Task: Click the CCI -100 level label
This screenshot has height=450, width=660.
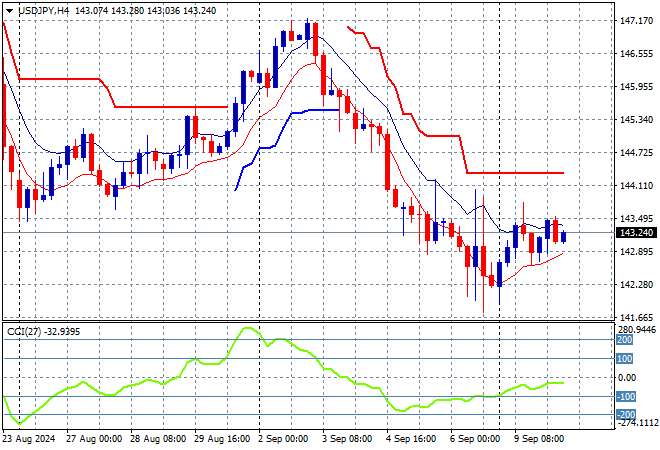Action: [x=625, y=397]
